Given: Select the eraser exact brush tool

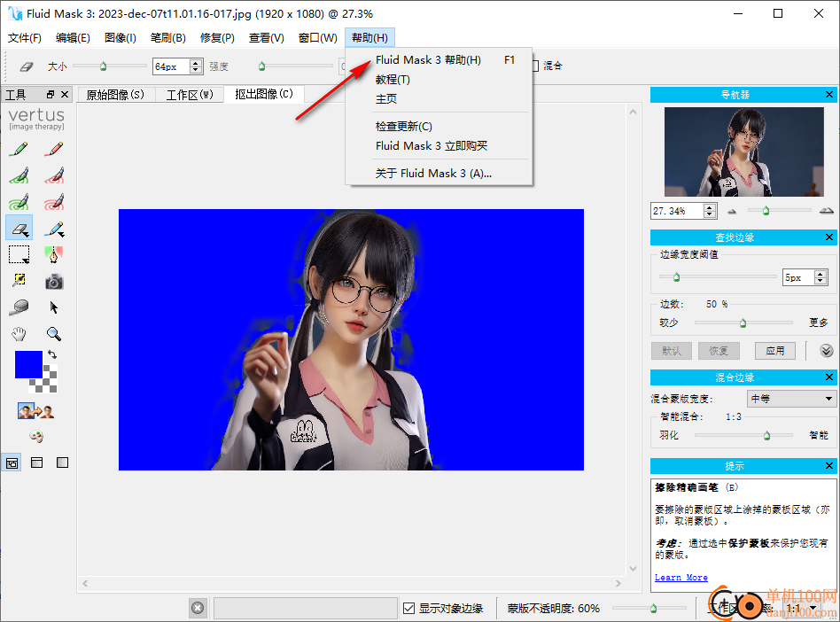Looking at the screenshot, I should point(19,228).
